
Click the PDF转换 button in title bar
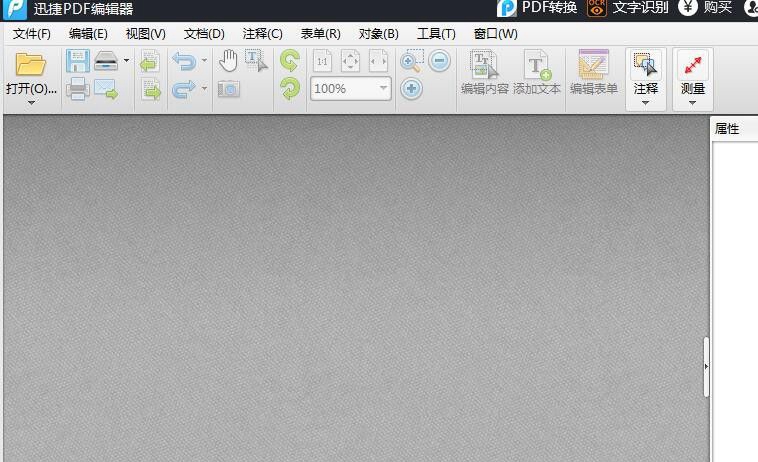pyautogui.click(x=537, y=8)
